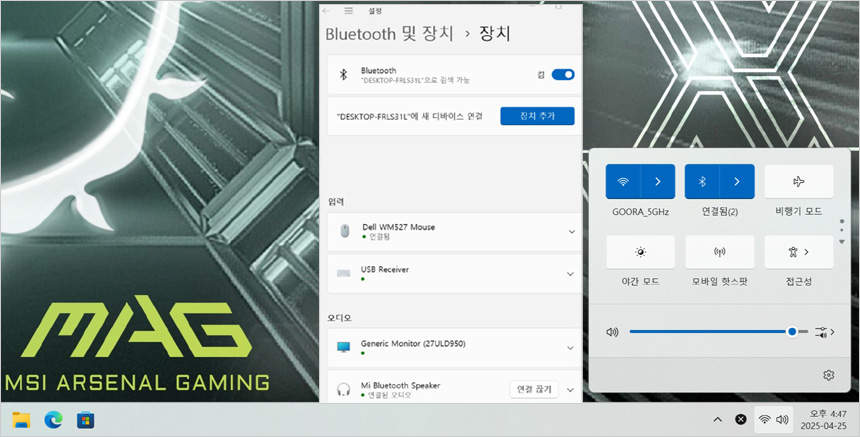Open Wi-Fi network list arrow
Screen dimensions: 860x437
[x=658, y=182]
